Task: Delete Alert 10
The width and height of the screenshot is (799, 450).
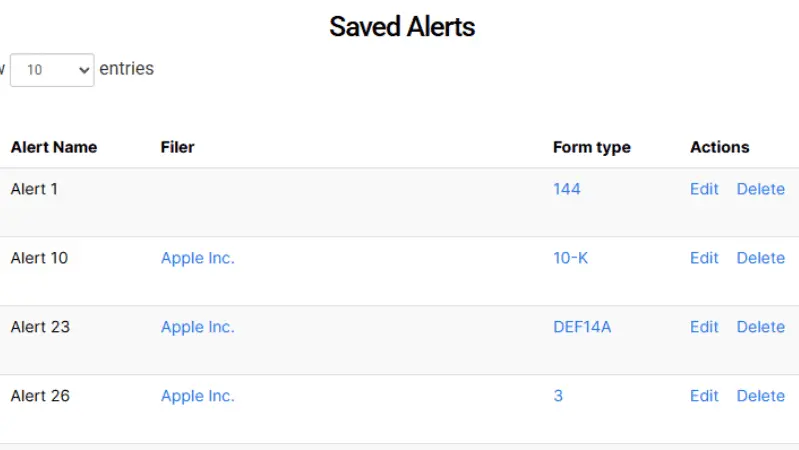Action: click(x=760, y=258)
